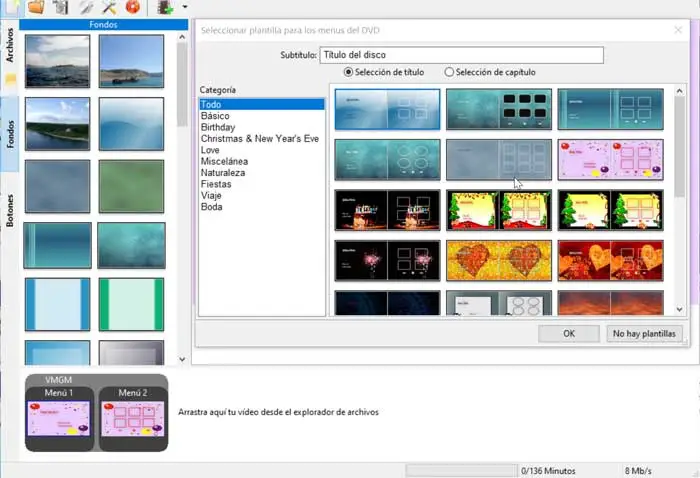The width and height of the screenshot is (700, 478).
Task: Select the Birthday category
Action: [217, 127]
